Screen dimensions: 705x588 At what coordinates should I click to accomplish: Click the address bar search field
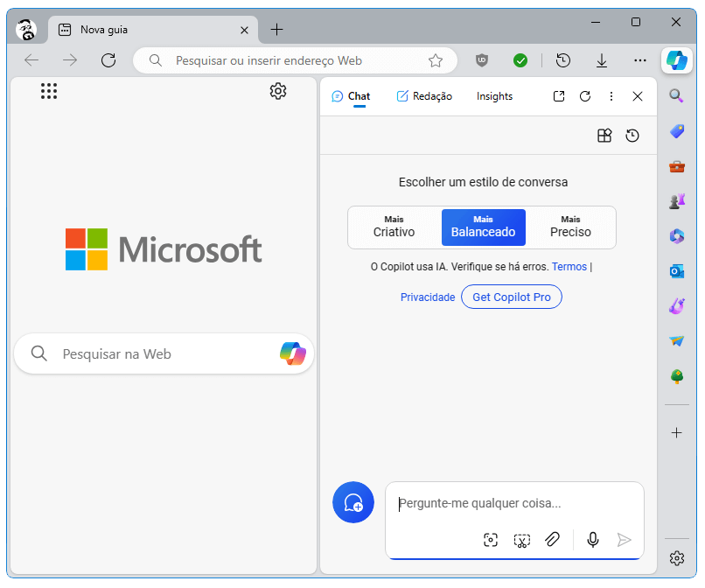pyautogui.click(x=295, y=60)
